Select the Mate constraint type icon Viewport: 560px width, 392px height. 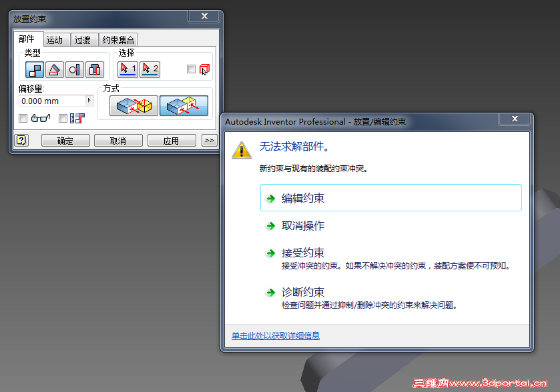[x=34, y=69]
